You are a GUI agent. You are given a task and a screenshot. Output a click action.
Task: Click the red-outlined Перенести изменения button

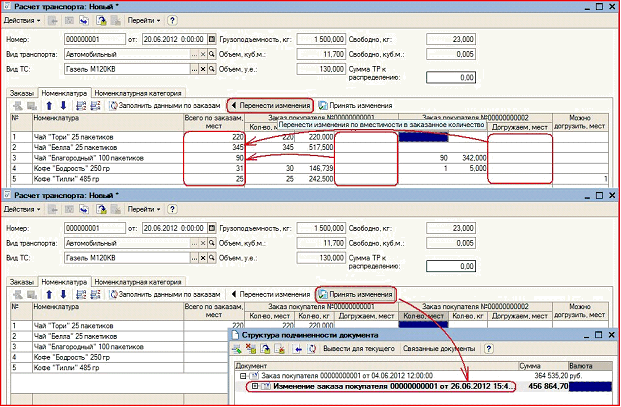pos(270,106)
